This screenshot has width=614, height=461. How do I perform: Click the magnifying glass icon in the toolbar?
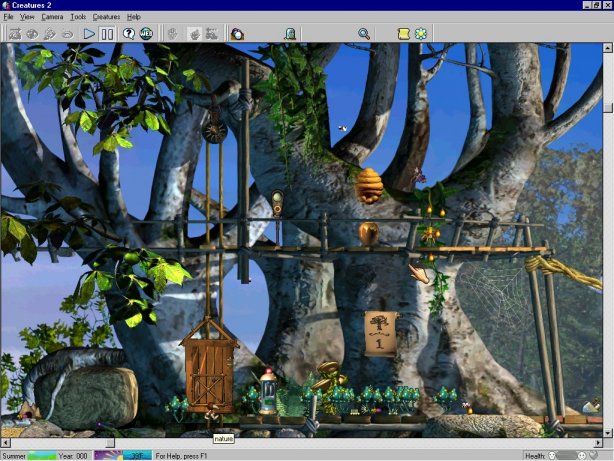tap(364, 34)
